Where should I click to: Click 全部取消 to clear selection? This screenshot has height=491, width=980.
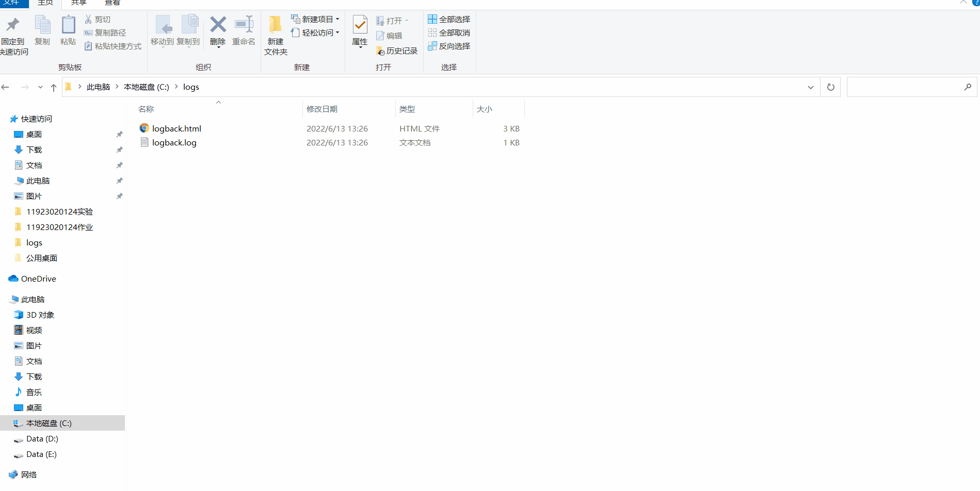(448, 32)
